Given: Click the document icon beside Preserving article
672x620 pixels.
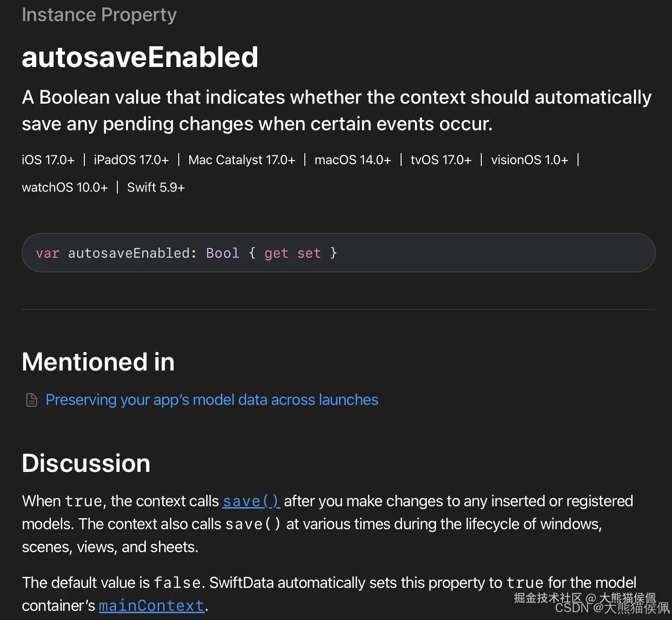Looking at the screenshot, I should coord(32,400).
